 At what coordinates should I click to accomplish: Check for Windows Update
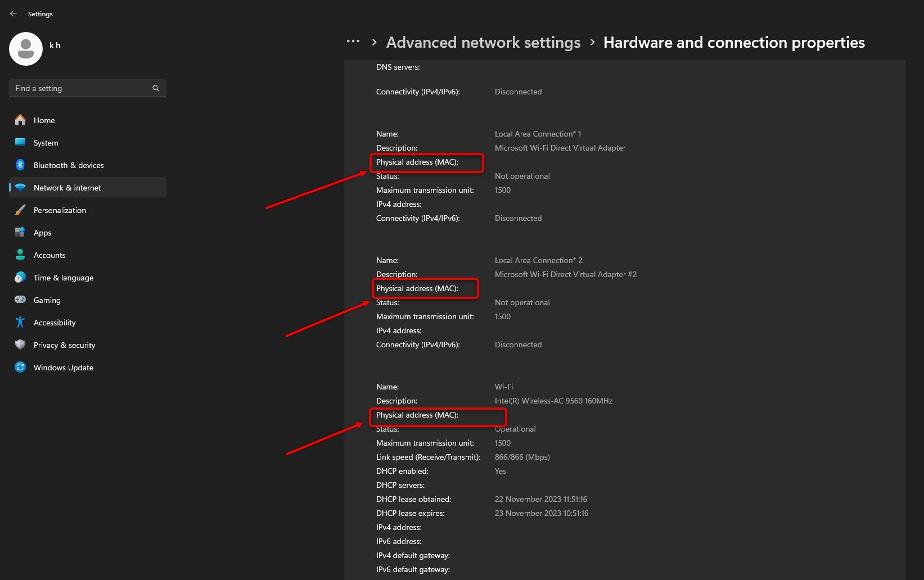click(63, 368)
